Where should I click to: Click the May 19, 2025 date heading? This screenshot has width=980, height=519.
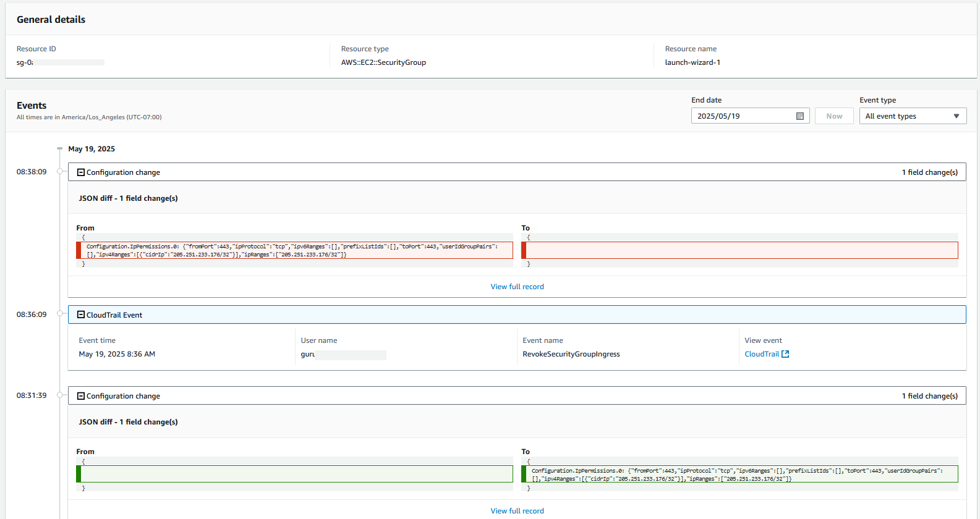[x=92, y=149]
